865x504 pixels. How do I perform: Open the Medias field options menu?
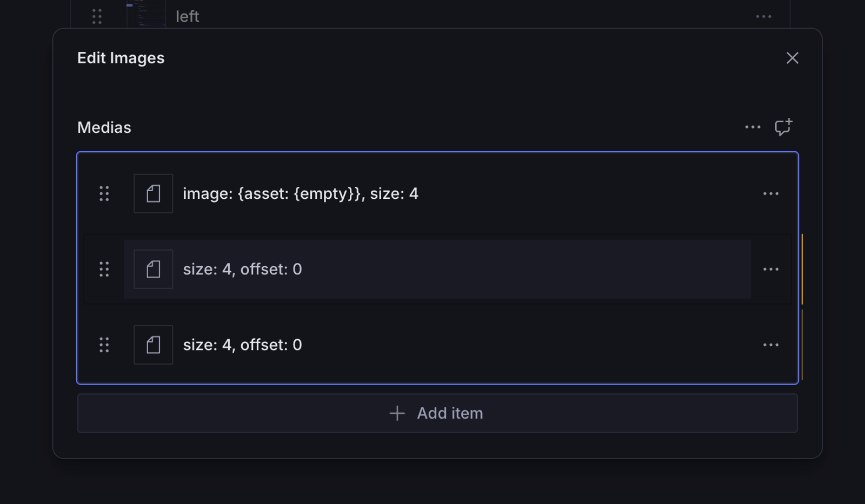pos(753,127)
